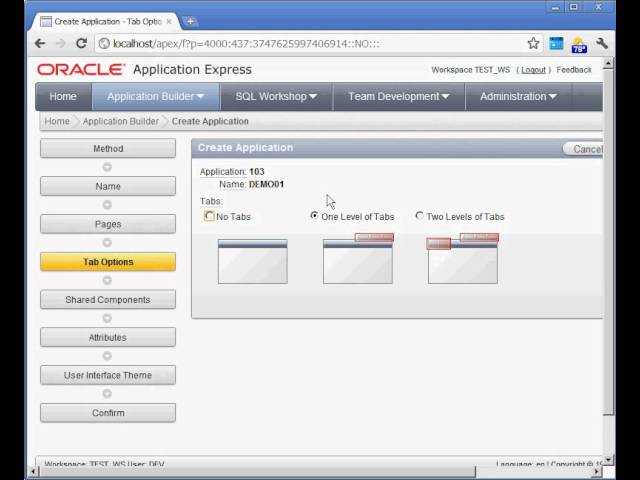640x480 pixels.
Task: Click the browser address bar URL
Action: click(246, 43)
